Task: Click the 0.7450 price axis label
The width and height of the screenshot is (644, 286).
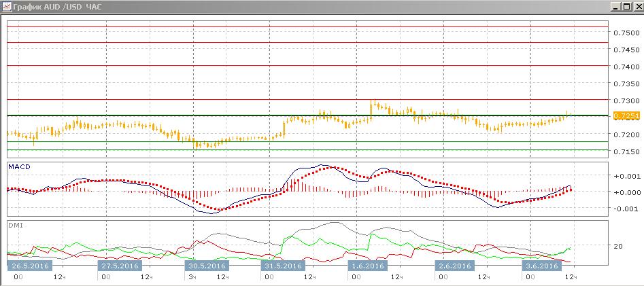Action: point(626,50)
